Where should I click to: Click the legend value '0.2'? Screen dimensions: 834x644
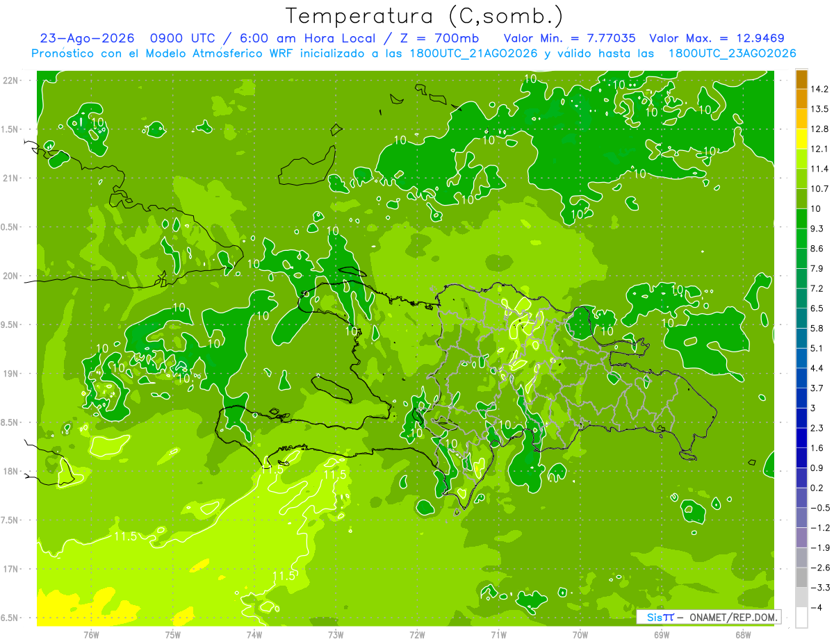pos(817,488)
